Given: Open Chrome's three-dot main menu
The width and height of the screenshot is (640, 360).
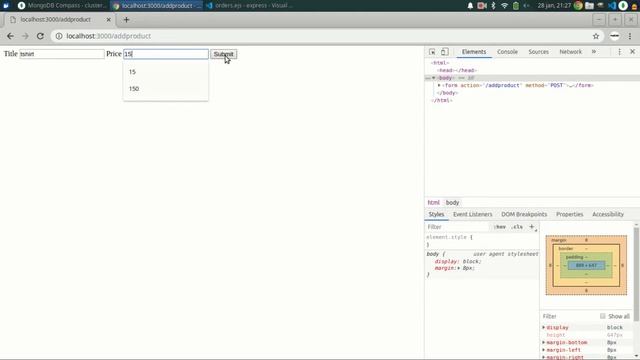Looking at the screenshot, I should coord(630,36).
